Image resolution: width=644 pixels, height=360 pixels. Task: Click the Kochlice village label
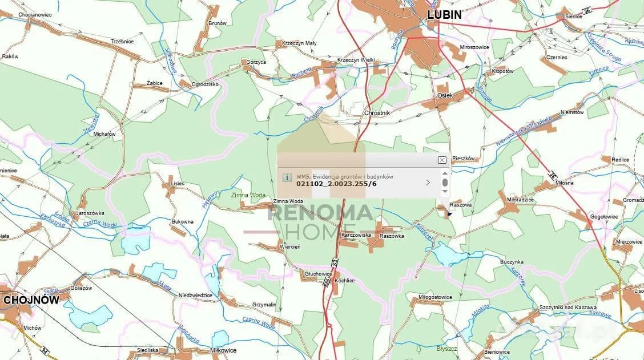(x=344, y=281)
